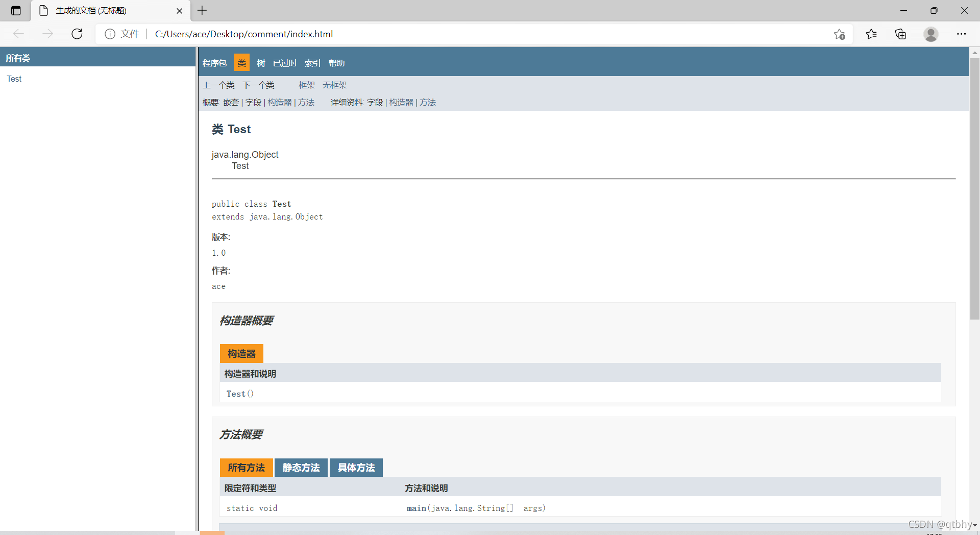The height and width of the screenshot is (535, 980).
Task: Add page to favorites star icon
Action: click(840, 34)
